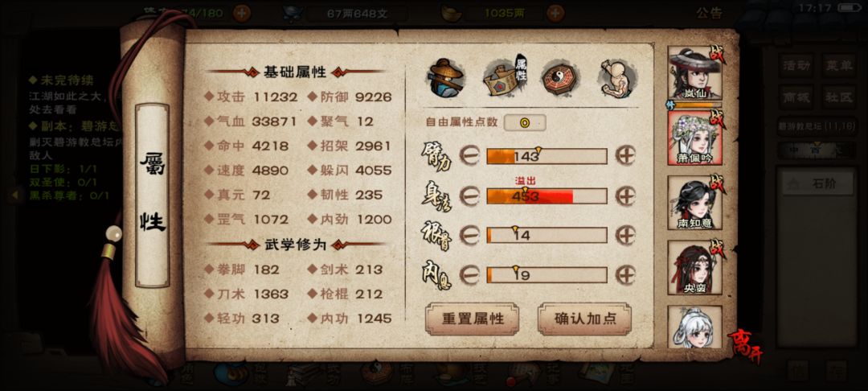Click the 重置属性 reset button
868x391 pixels.
(x=473, y=319)
